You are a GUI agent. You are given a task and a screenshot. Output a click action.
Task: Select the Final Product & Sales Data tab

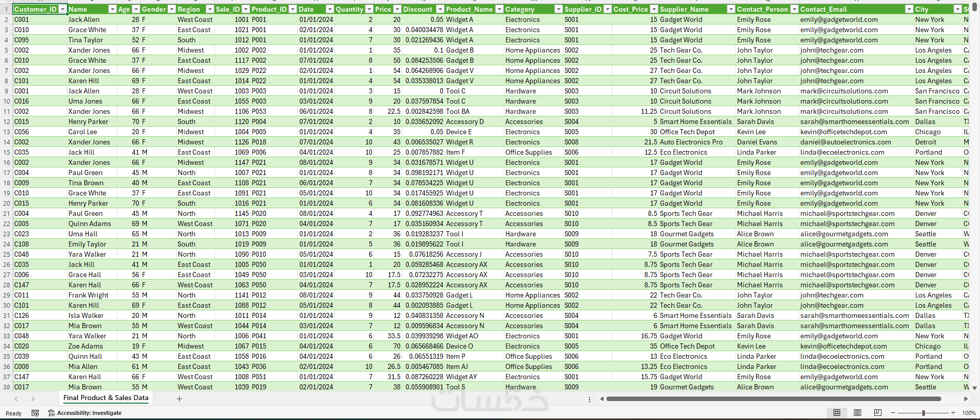tap(106, 398)
